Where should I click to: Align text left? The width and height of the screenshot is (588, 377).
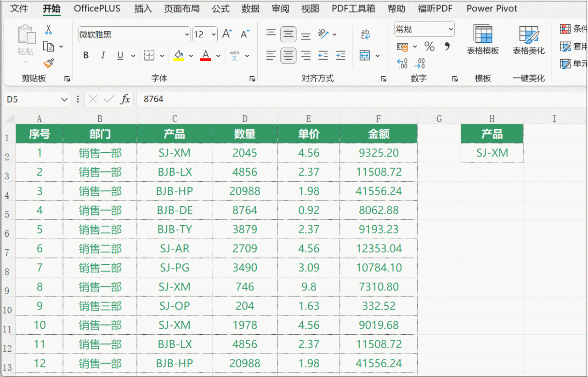click(x=271, y=56)
